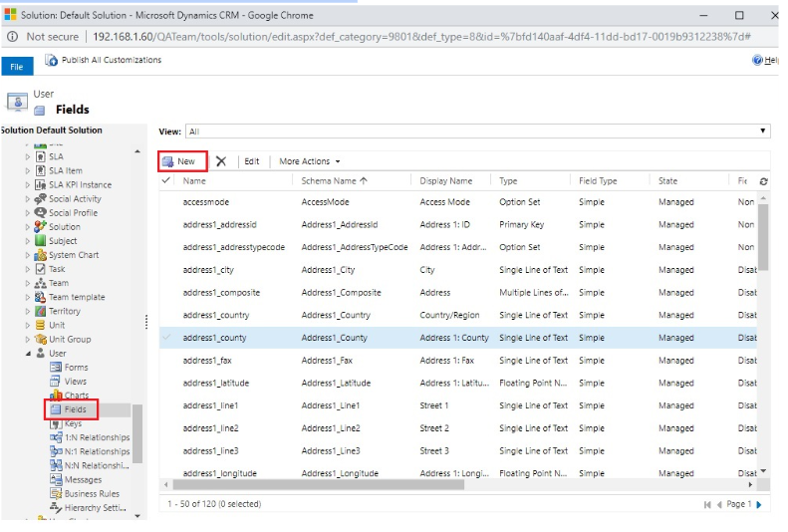Toggle the checkmark for address1_county row
This screenshot has height=532, width=788.
pos(166,338)
